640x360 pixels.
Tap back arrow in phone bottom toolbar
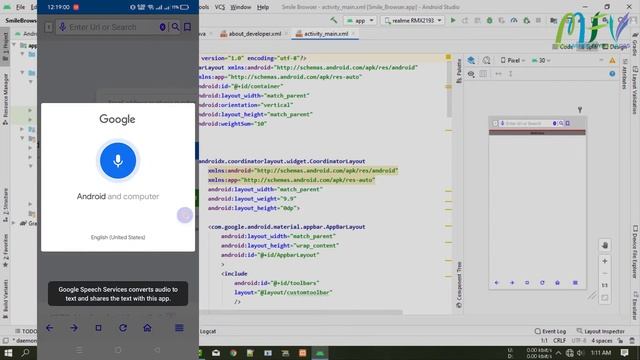pos(49,328)
